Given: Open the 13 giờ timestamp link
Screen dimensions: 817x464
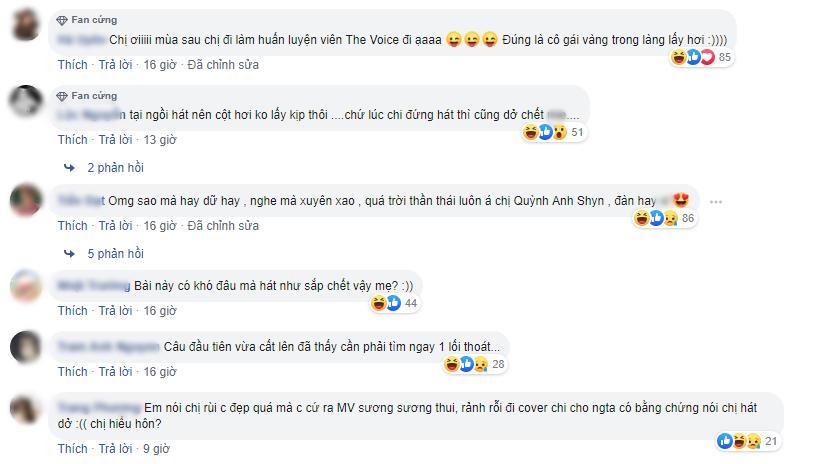Looking at the screenshot, I should tap(160, 140).
